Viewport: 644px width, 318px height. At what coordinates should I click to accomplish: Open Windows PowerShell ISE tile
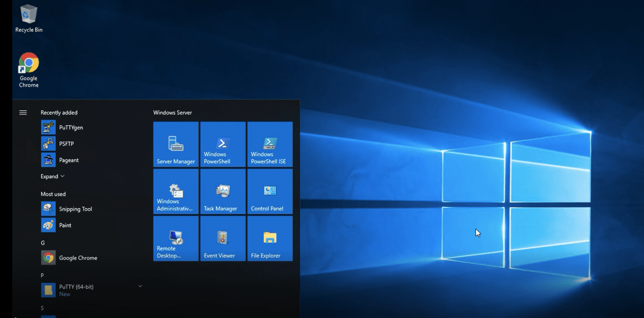click(x=270, y=144)
